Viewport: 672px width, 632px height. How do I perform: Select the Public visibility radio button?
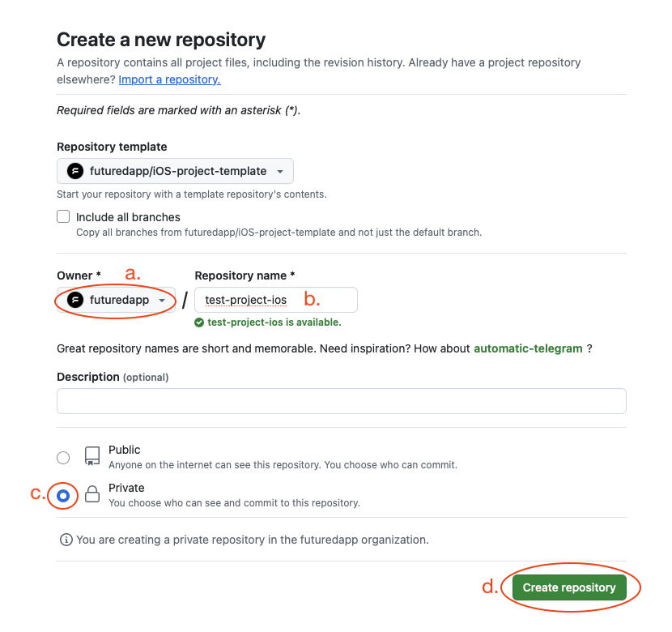click(x=63, y=458)
